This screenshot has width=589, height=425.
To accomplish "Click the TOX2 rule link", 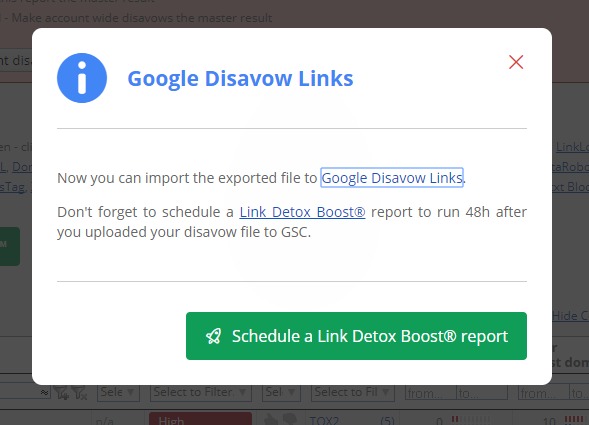I will [x=324, y=420].
